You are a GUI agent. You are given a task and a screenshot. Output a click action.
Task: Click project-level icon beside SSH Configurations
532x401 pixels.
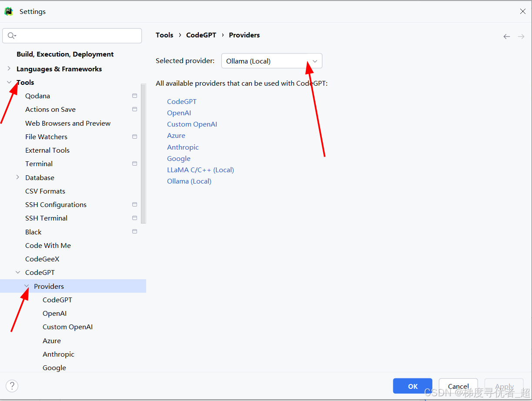[135, 204]
